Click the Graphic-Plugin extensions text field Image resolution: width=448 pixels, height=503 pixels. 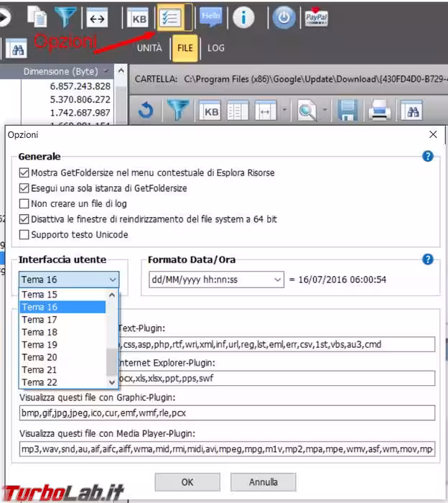click(x=227, y=412)
